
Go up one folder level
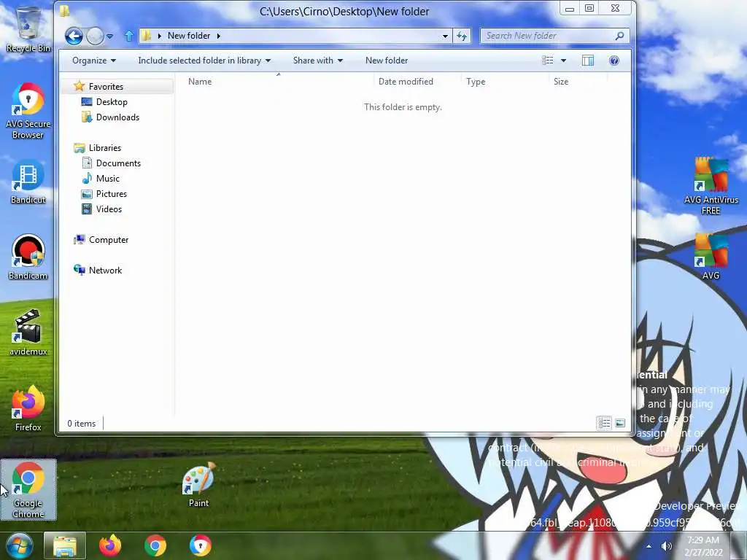pyautogui.click(x=128, y=36)
